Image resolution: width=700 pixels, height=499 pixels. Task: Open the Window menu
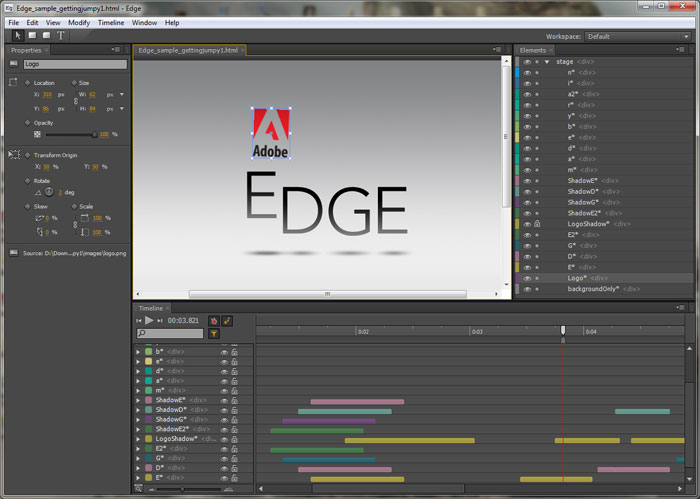[144, 23]
